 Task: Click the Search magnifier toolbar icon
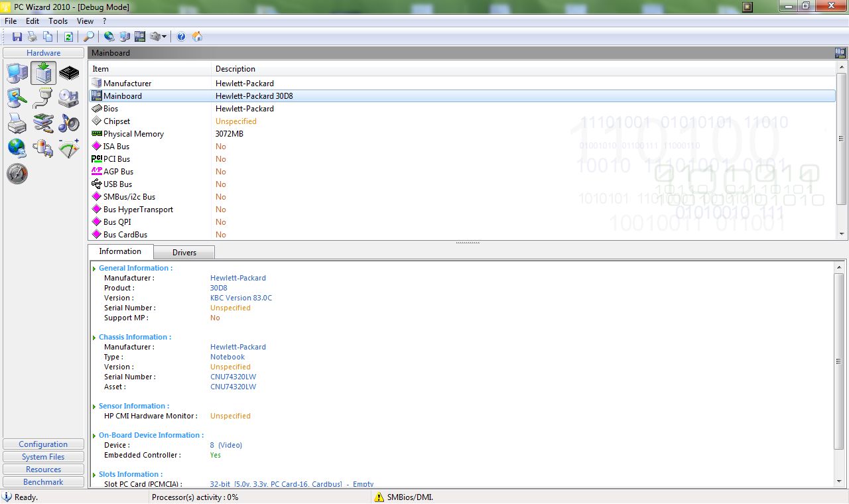pos(88,36)
